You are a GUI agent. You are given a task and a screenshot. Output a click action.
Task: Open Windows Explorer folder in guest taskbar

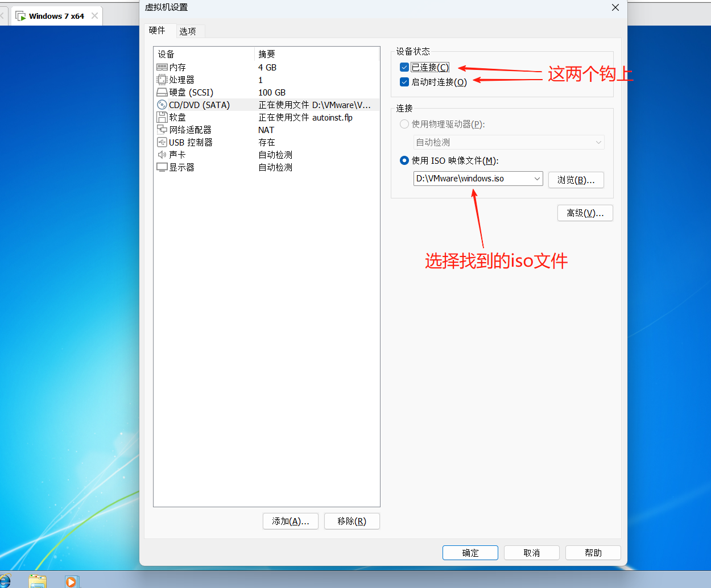[38, 581]
